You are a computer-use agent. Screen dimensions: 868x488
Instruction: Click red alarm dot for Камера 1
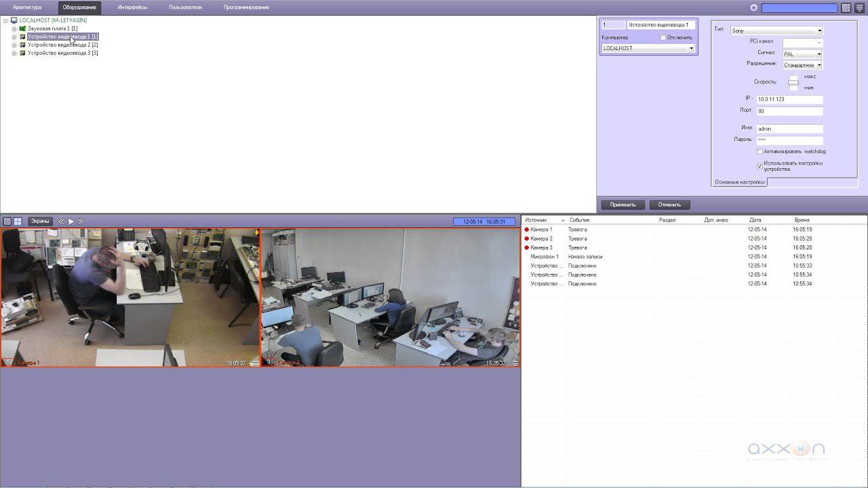tap(526, 230)
